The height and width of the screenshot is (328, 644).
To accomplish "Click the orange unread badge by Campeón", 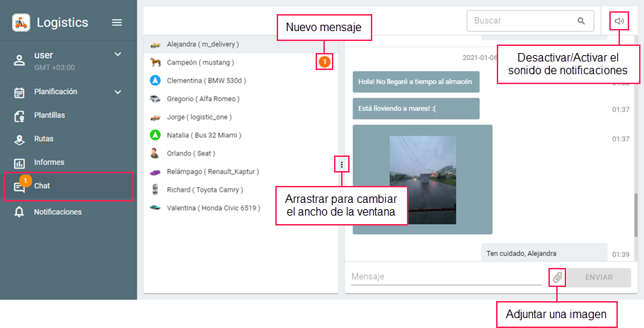I will [324, 62].
